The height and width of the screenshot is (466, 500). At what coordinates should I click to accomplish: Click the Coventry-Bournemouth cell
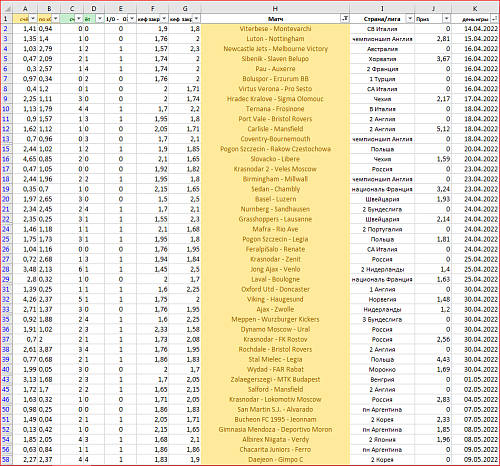point(275,139)
